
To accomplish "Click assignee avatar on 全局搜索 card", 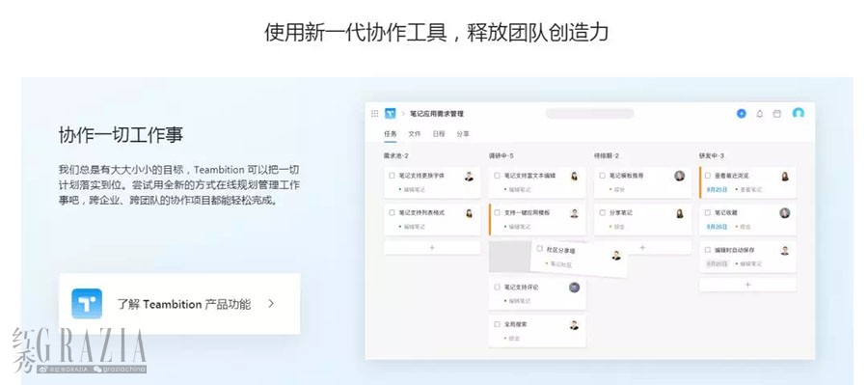I will [x=574, y=325].
